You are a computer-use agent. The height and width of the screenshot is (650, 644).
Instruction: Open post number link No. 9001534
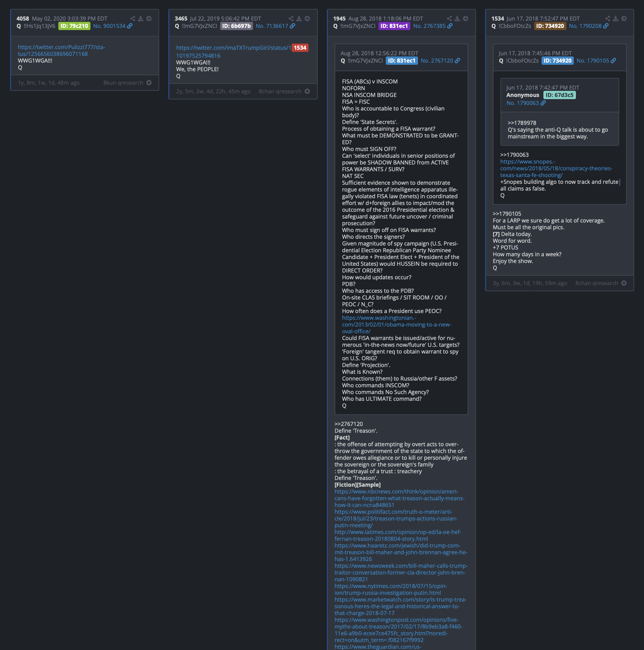pos(109,26)
